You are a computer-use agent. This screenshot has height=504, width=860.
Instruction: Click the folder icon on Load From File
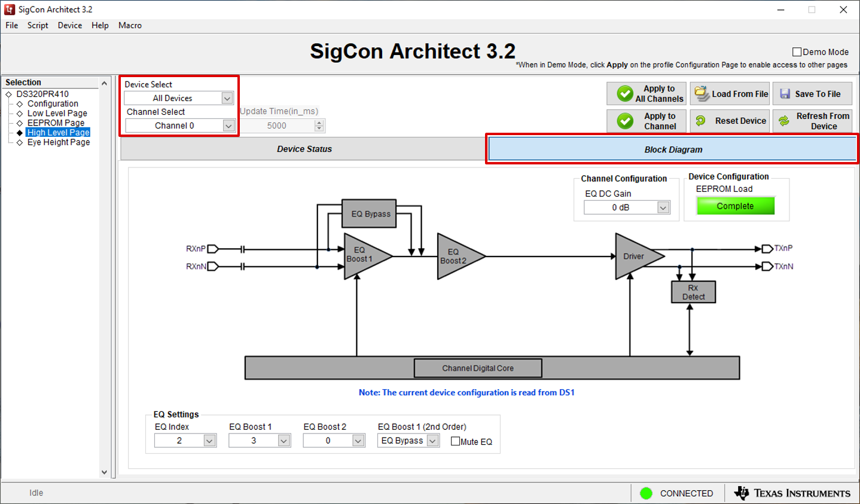[702, 94]
